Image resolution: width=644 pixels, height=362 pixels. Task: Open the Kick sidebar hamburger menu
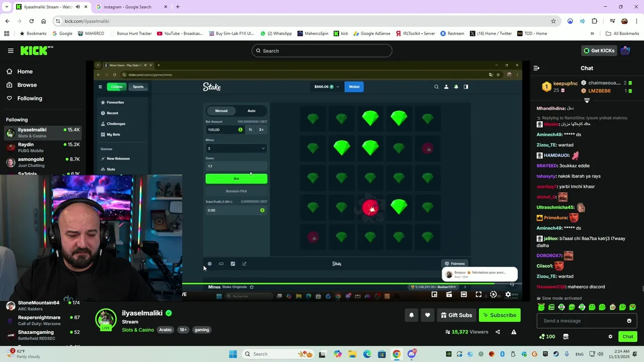pyautogui.click(x=11, y=51)
